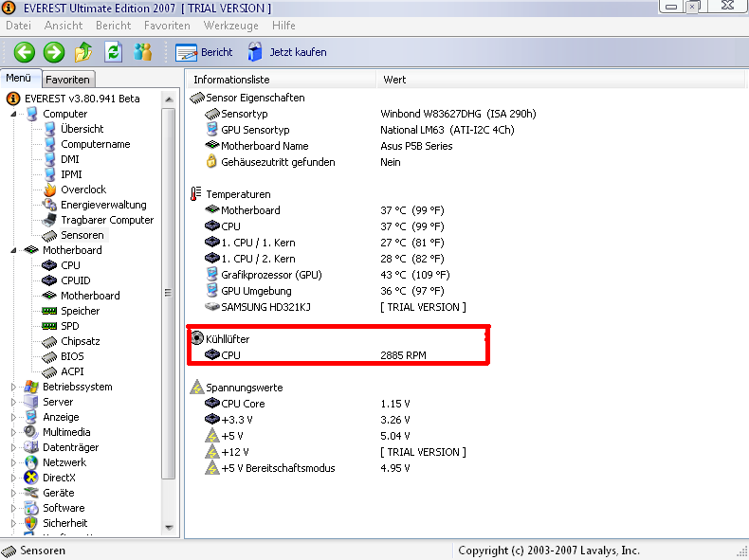
Task: Collapse the Motherboard tree node
Action: [13, 250]
